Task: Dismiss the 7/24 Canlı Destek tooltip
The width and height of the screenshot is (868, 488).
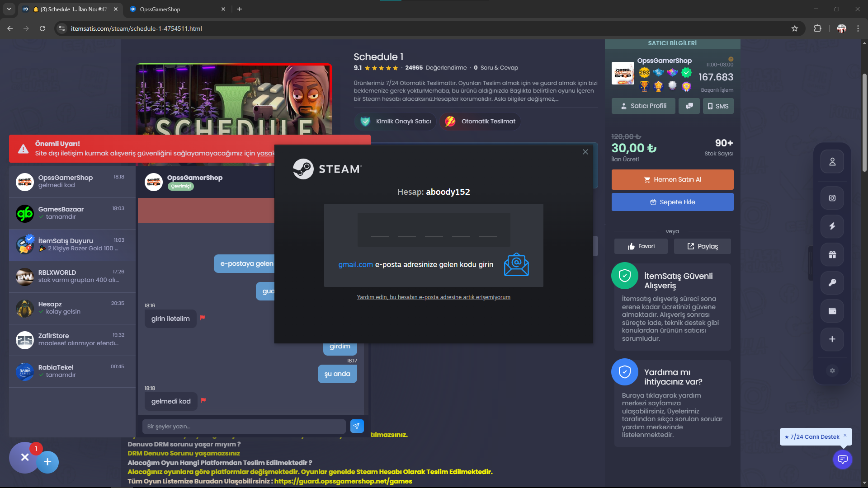Action: (845, 435)
